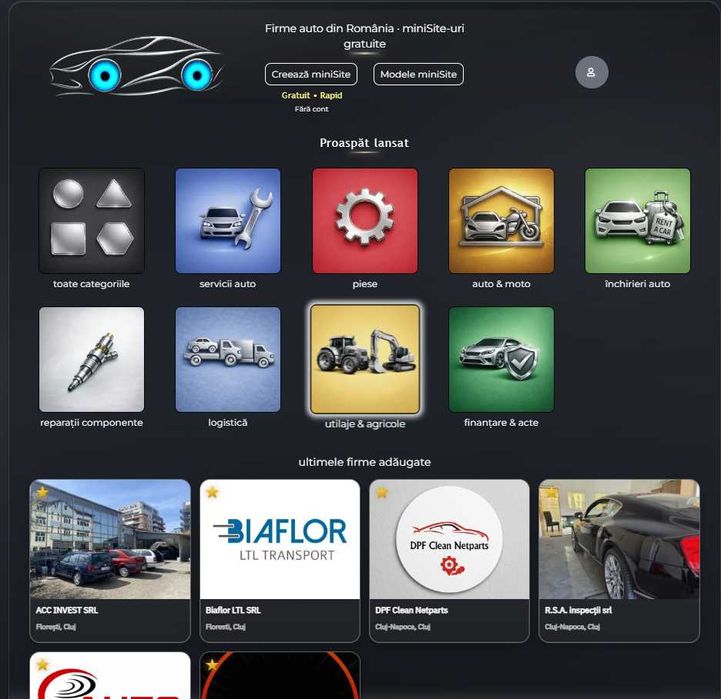This screenshot has height=699, width=721.
Task: Click the utilaje & agricole label
Action: (x=365, y=424)
